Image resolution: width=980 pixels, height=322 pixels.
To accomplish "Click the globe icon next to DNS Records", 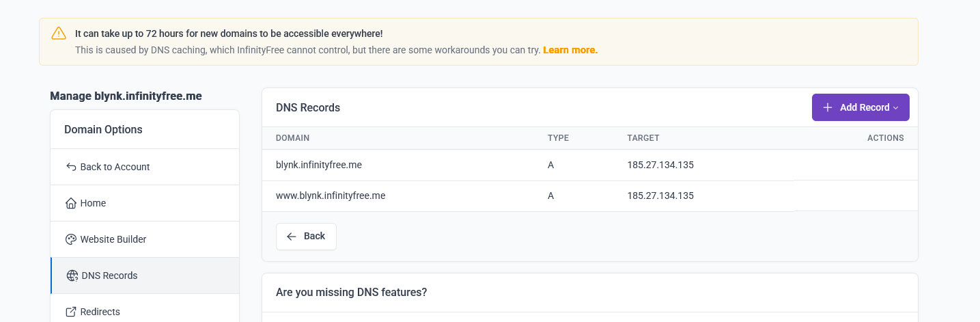I will 72,276.
